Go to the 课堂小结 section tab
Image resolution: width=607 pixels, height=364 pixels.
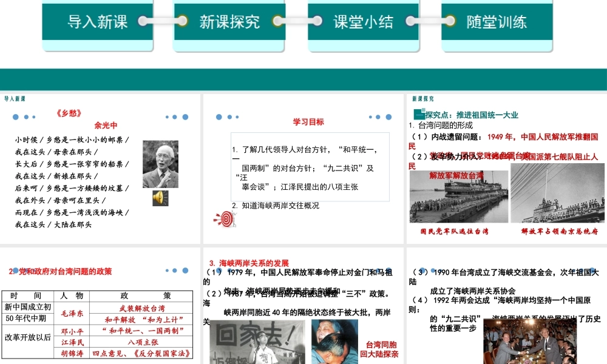coord(363,22)
